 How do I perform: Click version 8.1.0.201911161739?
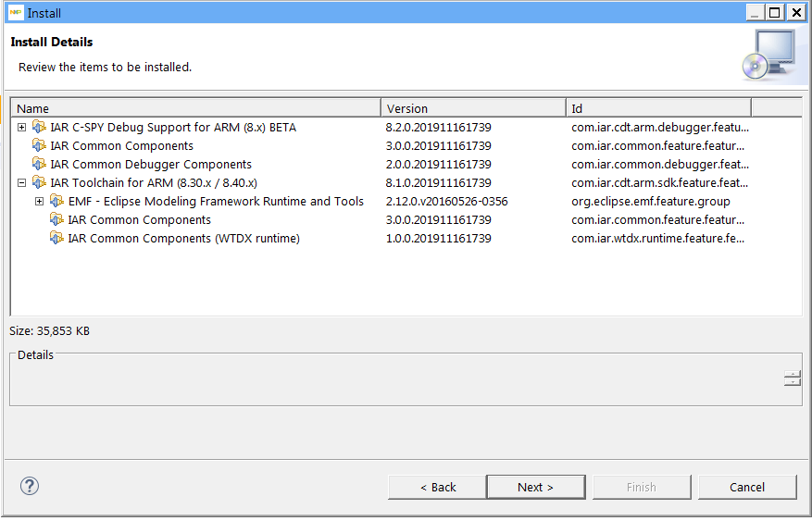(x=439, y=182)
